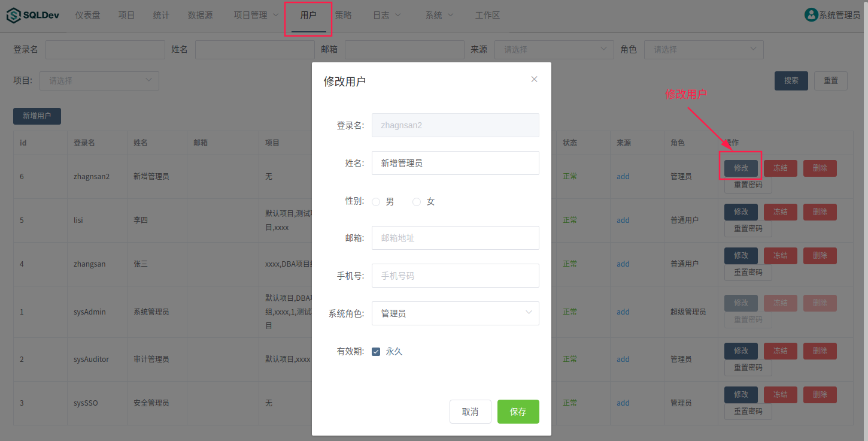This screenshot has width=868, height=441.
Task: Click the Cancel (取消) button in dialog
Action: (x=470, y=412)
